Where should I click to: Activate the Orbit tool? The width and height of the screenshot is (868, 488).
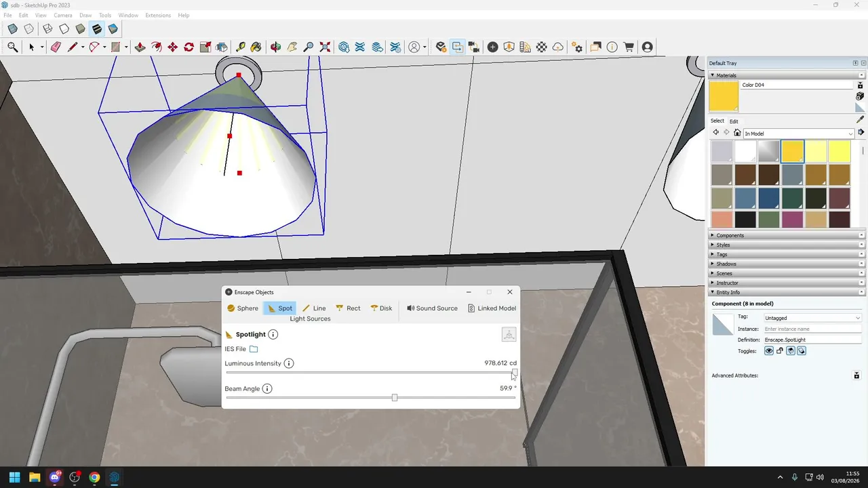pos(275,47)
